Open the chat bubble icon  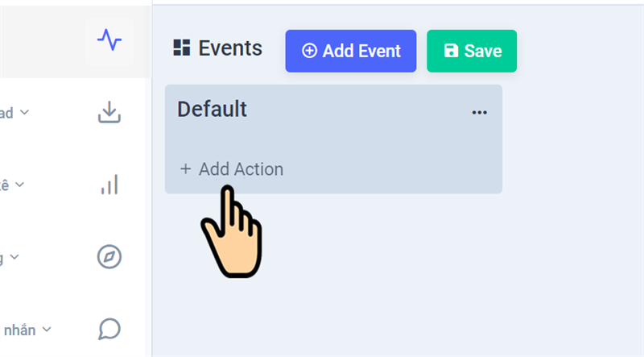pyautogui.click(x=109, y=329)
